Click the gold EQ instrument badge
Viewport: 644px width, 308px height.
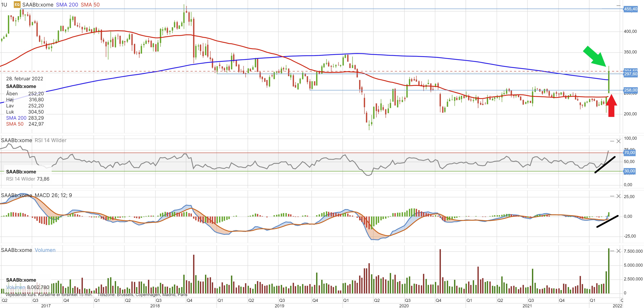click(17, 4)
